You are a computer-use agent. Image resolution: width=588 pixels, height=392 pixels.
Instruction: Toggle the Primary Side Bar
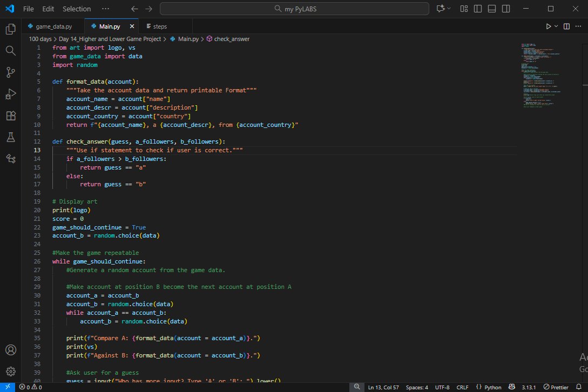[x=478, y=9]
